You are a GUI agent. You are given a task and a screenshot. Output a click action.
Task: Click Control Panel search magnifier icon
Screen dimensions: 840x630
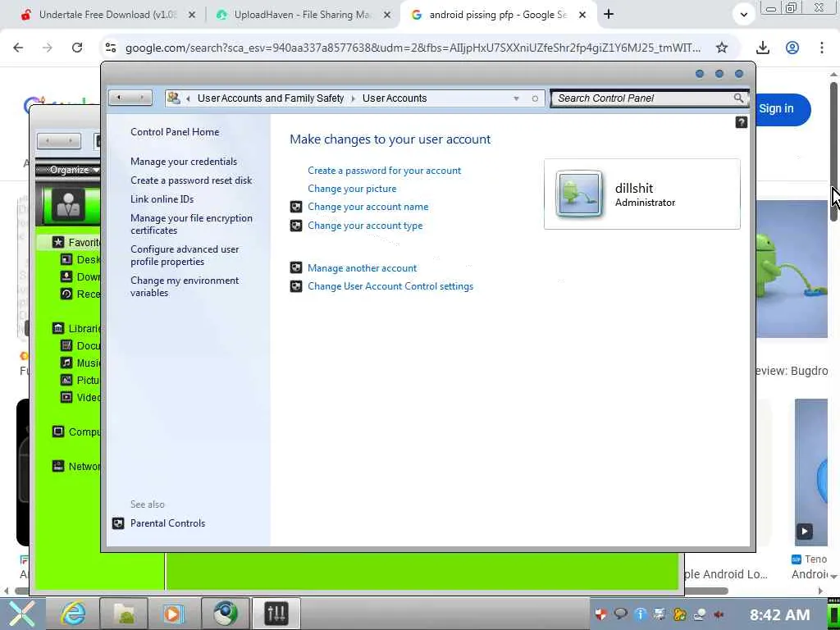click(738, 98)
